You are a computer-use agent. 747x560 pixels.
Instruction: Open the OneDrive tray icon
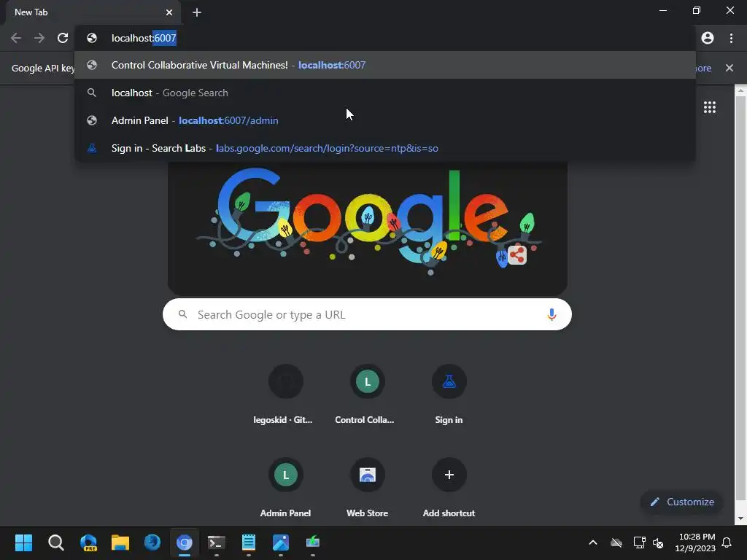pyautogui.click(x=616, y=542)
